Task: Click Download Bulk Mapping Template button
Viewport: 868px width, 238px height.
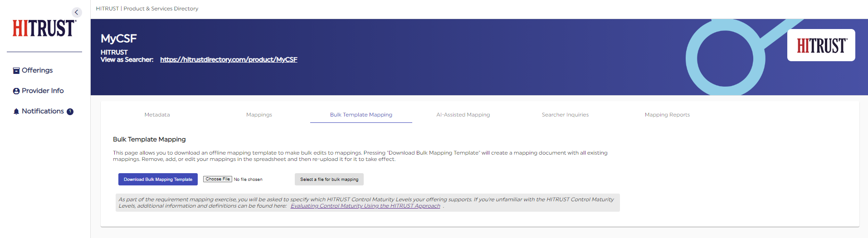Action: pos(158,180)
